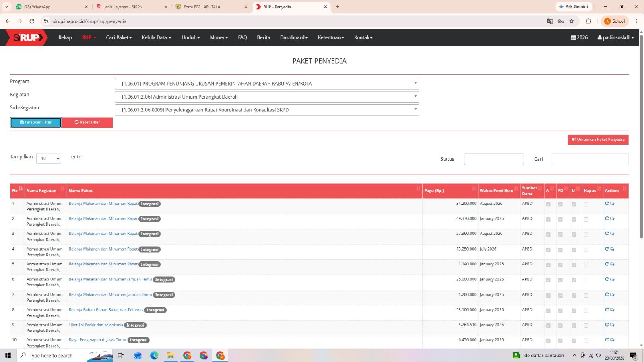The image size is (644, 362).
Task: Switch to the Form F02 | ARUTALA tab
Action: coord(202,7)
